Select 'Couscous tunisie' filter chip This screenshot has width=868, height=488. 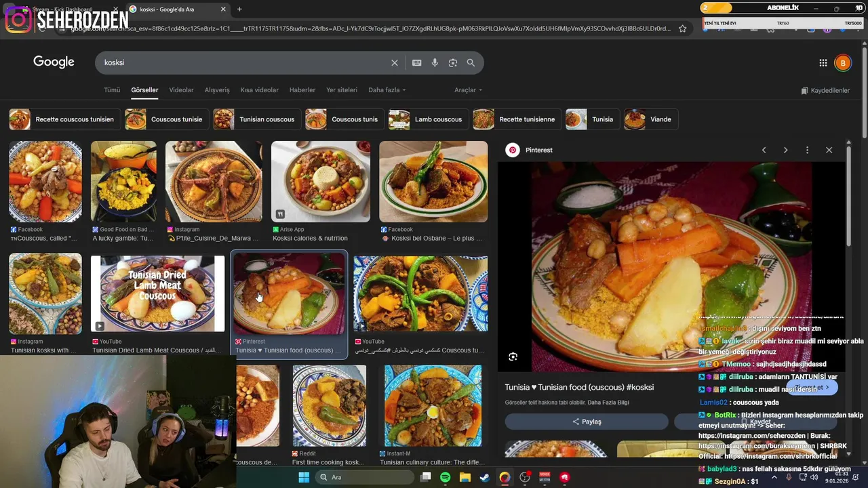167,119
